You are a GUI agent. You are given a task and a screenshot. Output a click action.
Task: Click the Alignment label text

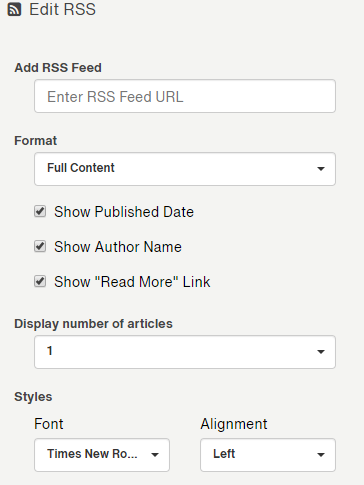tap(234, 424)
